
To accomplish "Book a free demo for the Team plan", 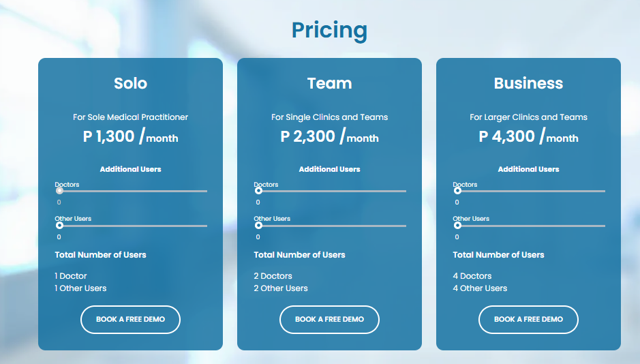I will pos(329,320).
